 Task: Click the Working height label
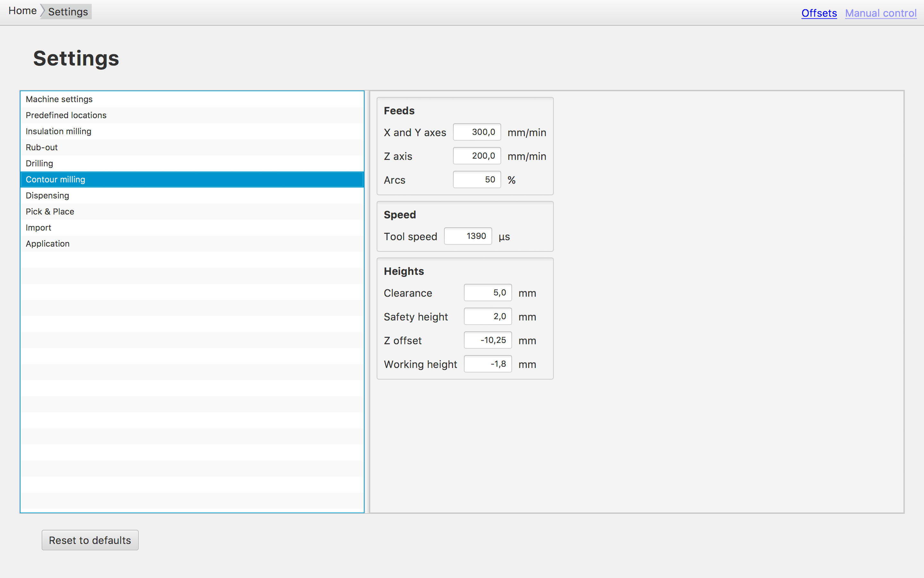[420, 364]
